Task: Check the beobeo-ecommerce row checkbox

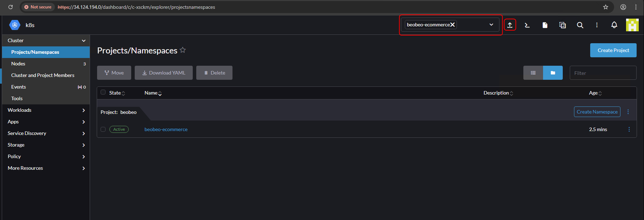Action: (103, 129)
